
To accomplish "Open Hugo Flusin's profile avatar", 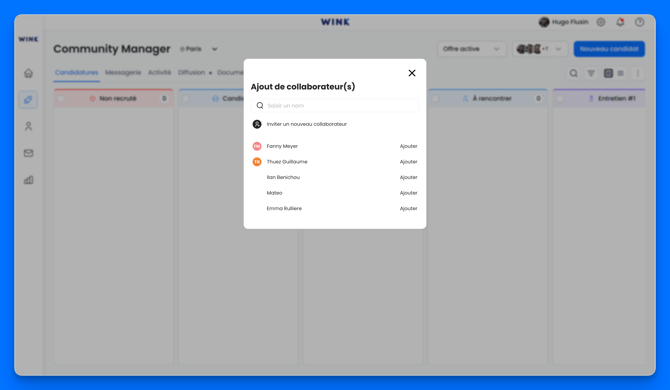I will point(544,22).
